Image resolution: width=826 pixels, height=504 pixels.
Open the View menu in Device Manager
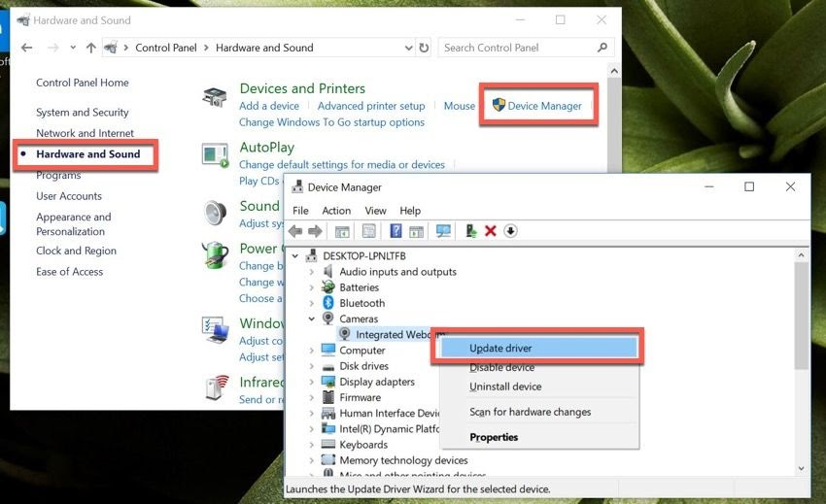(375, 211)
